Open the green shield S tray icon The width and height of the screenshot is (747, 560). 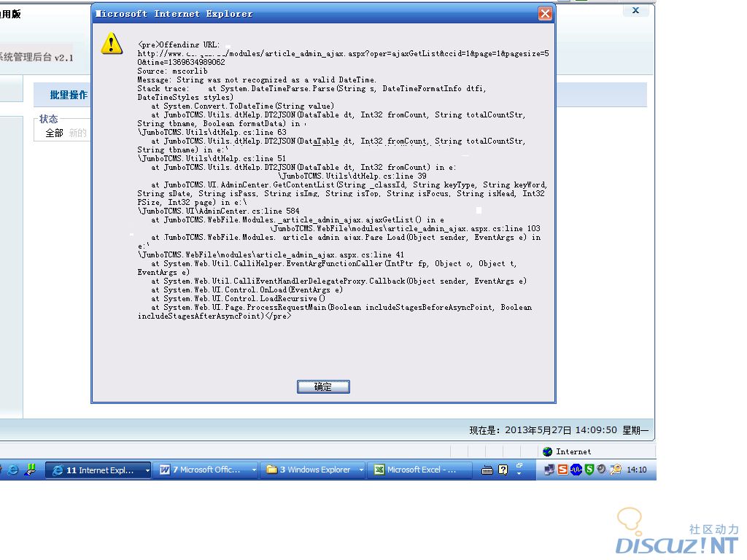(589, 470)
